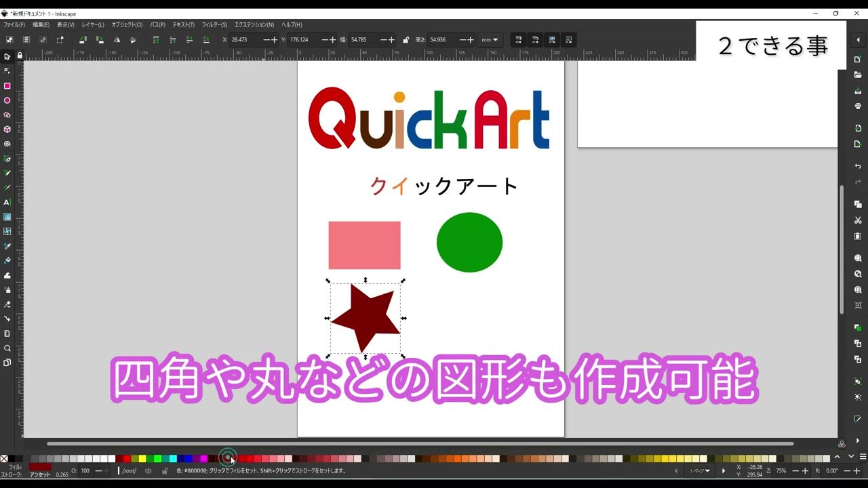The image size is (868, 488).
Task: Click Deselect icon in top toolbar
Action: click(x=43, y=40)
